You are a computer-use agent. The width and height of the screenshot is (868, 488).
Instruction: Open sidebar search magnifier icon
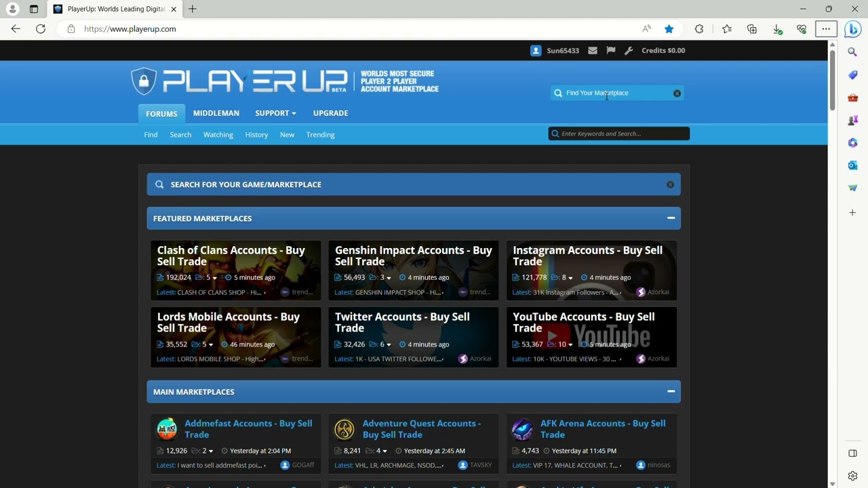[x=852, y=52]
